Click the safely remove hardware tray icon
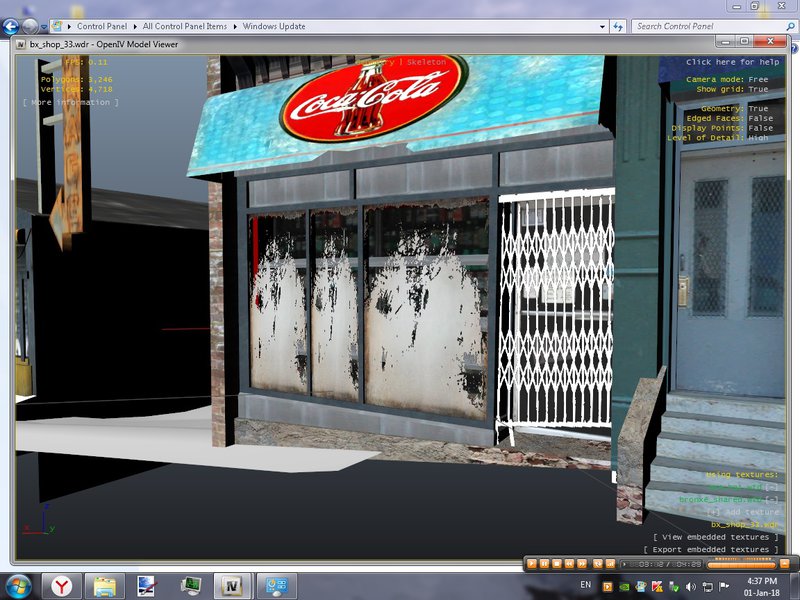Screen dimensions: 800x600 click(674, 587)
